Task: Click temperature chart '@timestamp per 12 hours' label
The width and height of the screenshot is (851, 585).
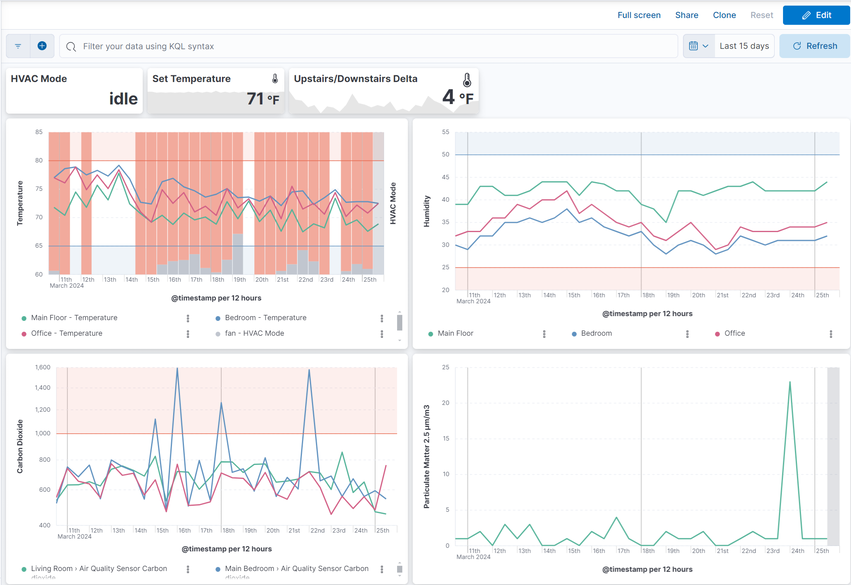Action: coord(216,298)
